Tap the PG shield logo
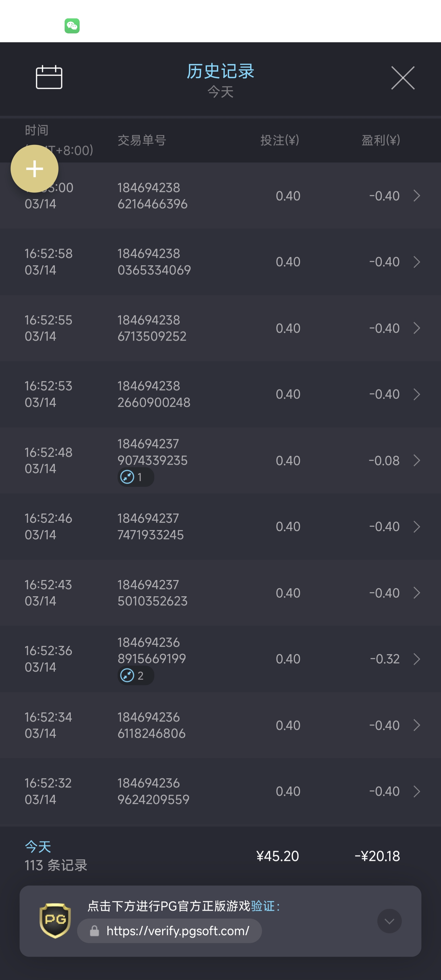The height and width of the screenshot is (980, 441). pyautogui.click(x=55, y=920)
